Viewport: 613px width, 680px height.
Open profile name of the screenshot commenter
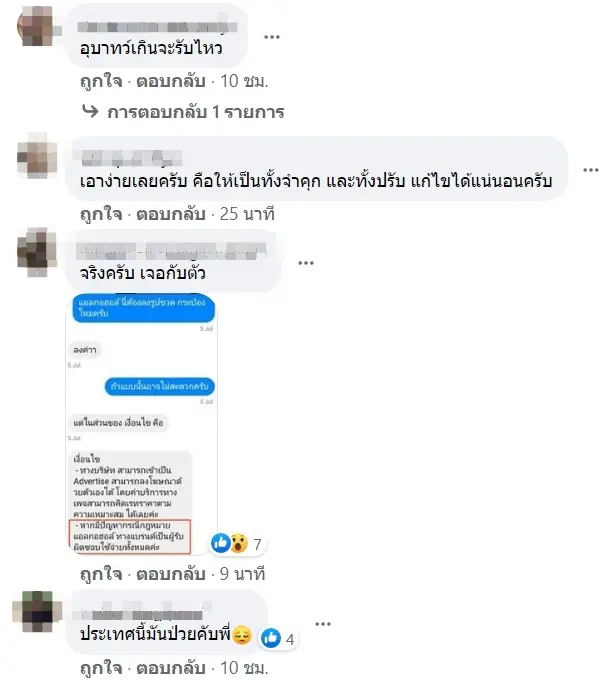coord(171,252)
